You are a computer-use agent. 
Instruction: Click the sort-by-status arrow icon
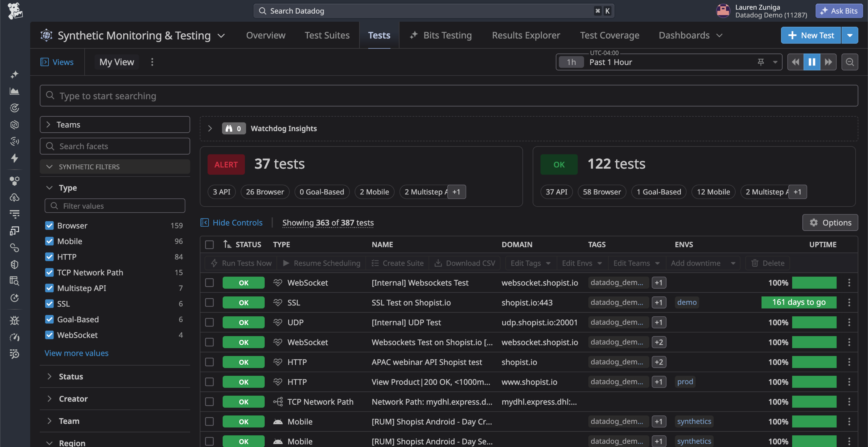pos(227,244)
